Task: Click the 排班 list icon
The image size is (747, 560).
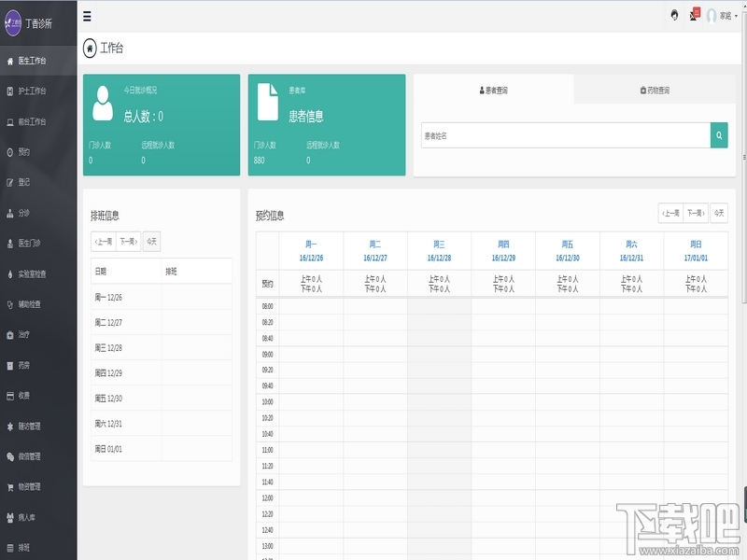Action: pos(10,548)
